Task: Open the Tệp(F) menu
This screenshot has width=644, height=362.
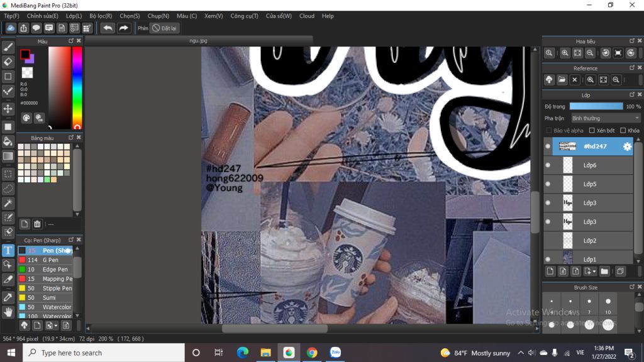Action: coord(11,16)
